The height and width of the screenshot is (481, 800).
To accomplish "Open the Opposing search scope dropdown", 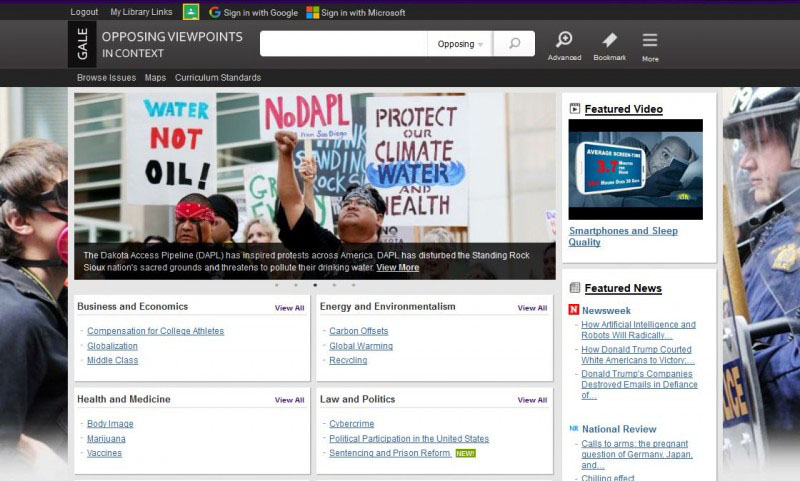I will (460, 44).
